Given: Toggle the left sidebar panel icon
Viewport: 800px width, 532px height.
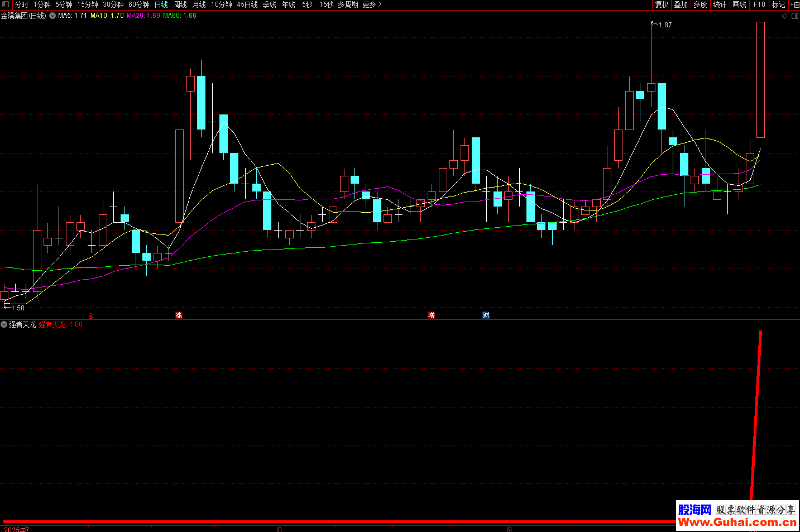Looking at the screenshot, I should [x=6, y=4].
